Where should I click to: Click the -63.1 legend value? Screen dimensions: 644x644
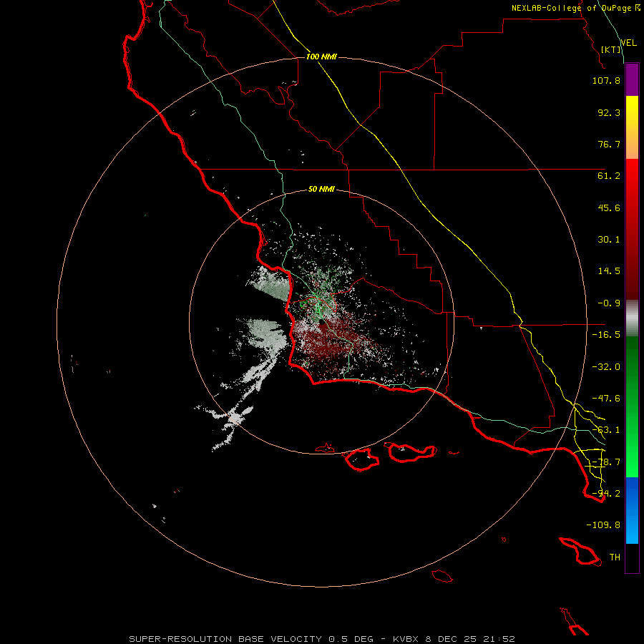click(606, 430)
